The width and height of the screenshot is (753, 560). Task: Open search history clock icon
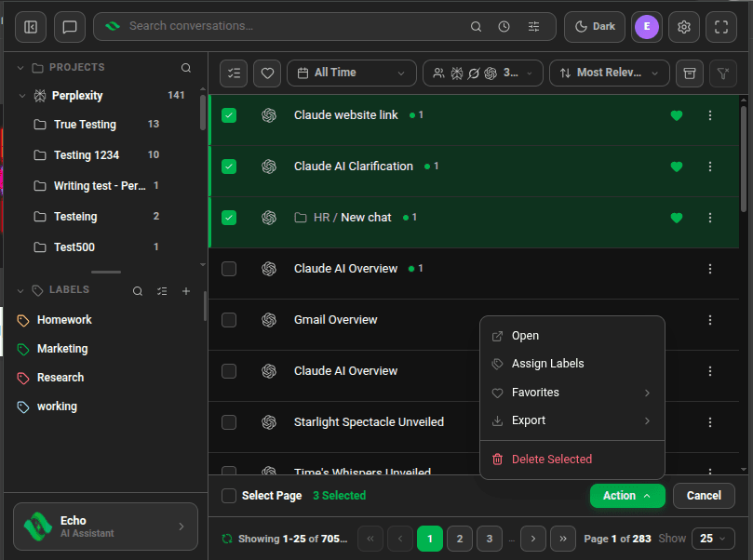coord(504,26)
